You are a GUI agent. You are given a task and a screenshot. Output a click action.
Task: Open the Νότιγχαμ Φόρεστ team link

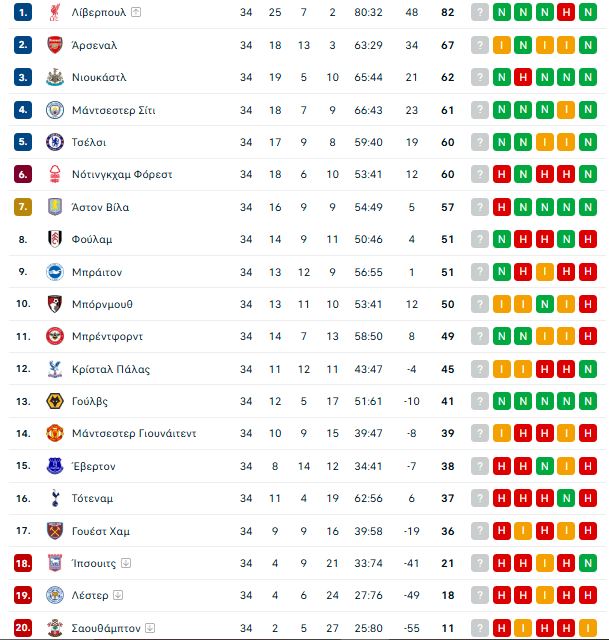click(x=122, y=175)
